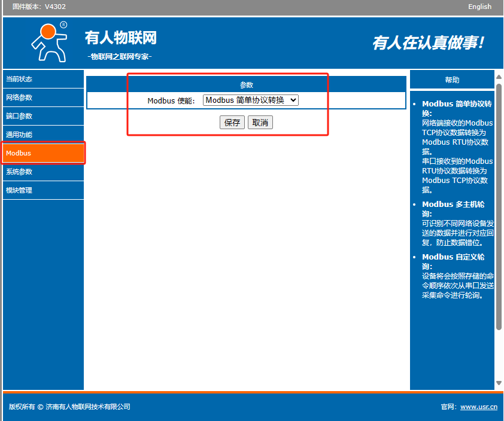Click the 参数 section header
504x421 pixels.
(246, 85)
